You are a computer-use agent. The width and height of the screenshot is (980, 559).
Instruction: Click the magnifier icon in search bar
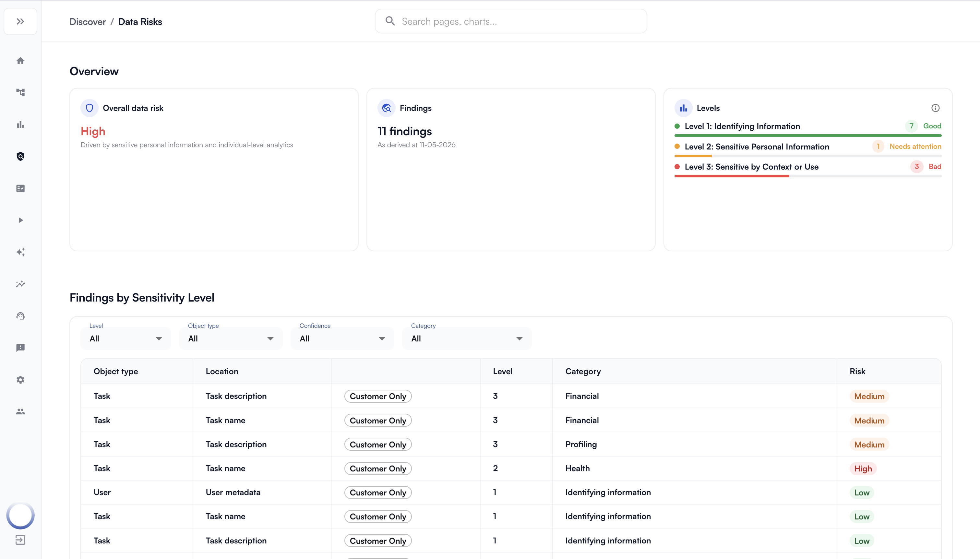click(x=390, y=21)
